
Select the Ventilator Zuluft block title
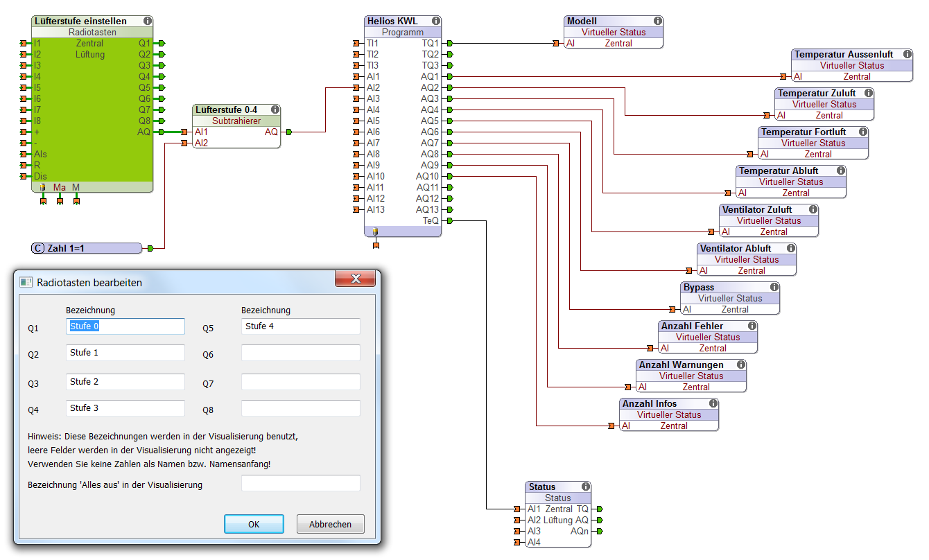757,210
